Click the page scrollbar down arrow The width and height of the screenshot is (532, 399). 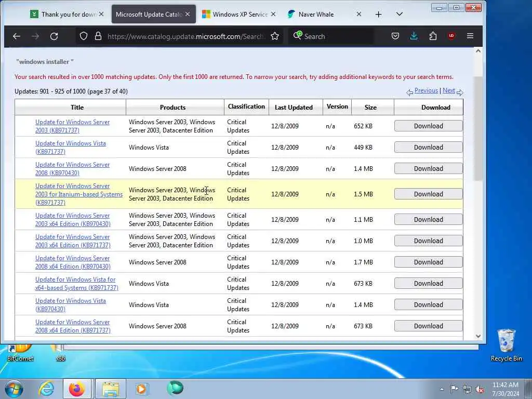478,336
